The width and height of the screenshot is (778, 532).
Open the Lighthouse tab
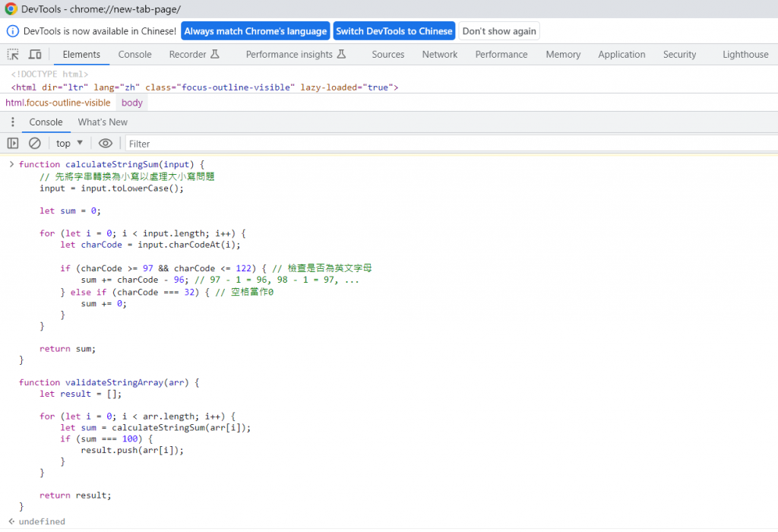pos(745,54)
